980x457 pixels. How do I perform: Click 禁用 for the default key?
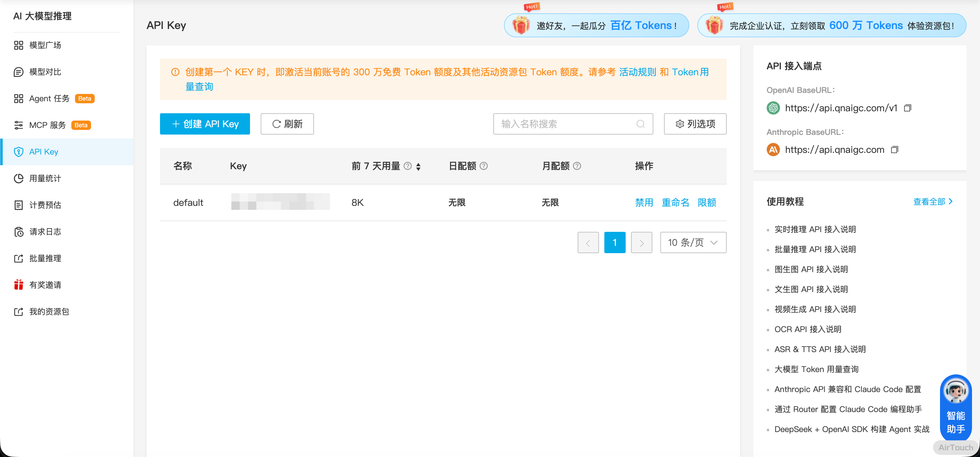(x=644, y=203)
